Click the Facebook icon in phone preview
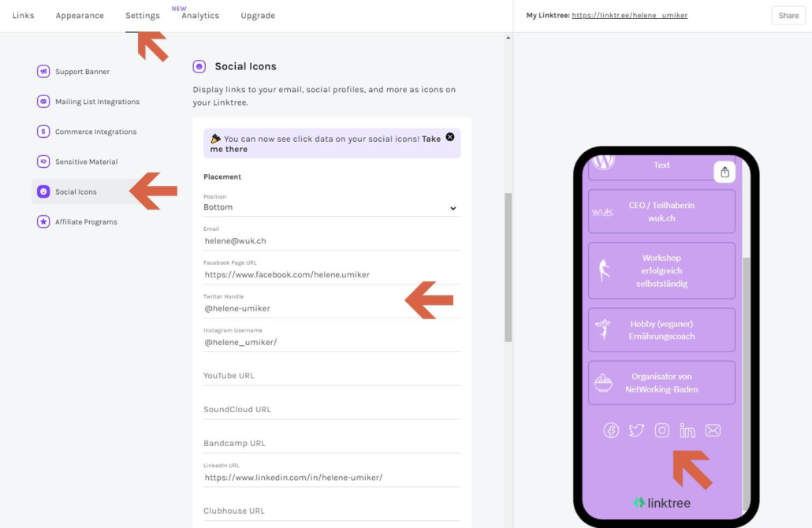Viewport: 812px width, 528px height. [x=611, y=430]
